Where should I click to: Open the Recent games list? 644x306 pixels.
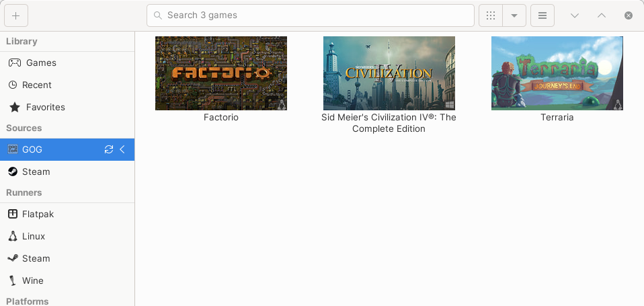(x=67, y=85)
